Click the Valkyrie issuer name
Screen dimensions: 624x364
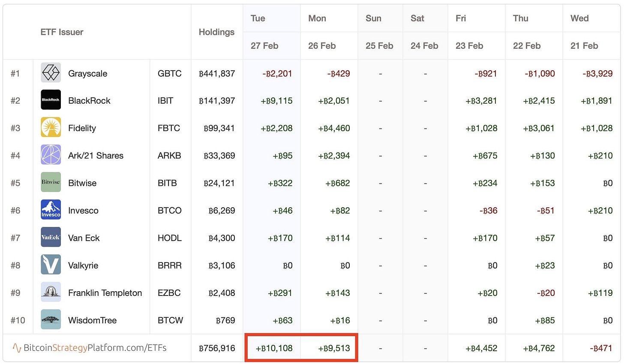coord(83,266)
